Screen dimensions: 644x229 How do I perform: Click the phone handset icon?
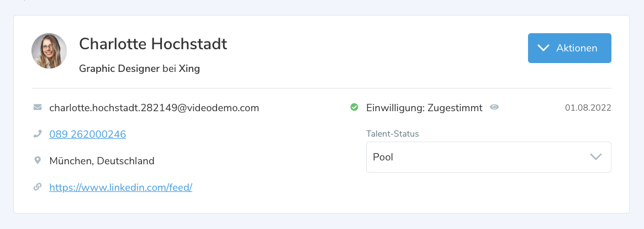[38, 134]
